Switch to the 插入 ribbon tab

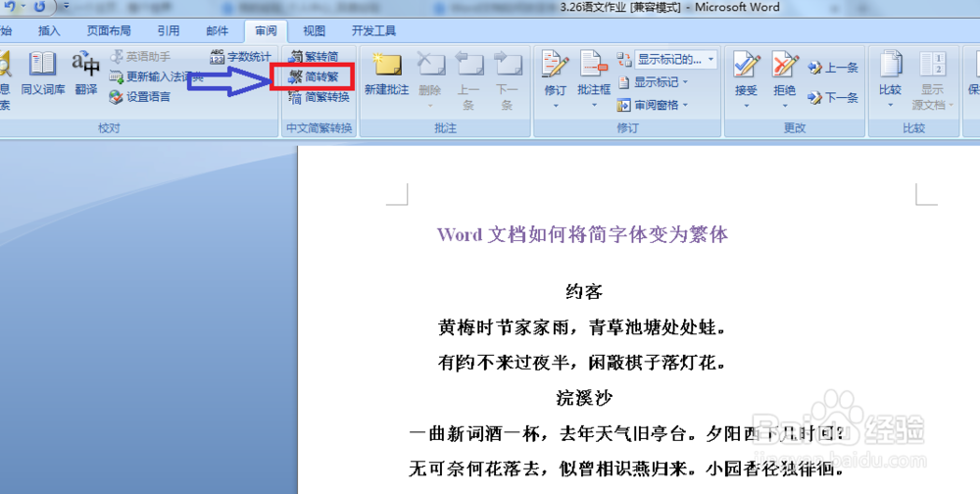pos(49,30)
